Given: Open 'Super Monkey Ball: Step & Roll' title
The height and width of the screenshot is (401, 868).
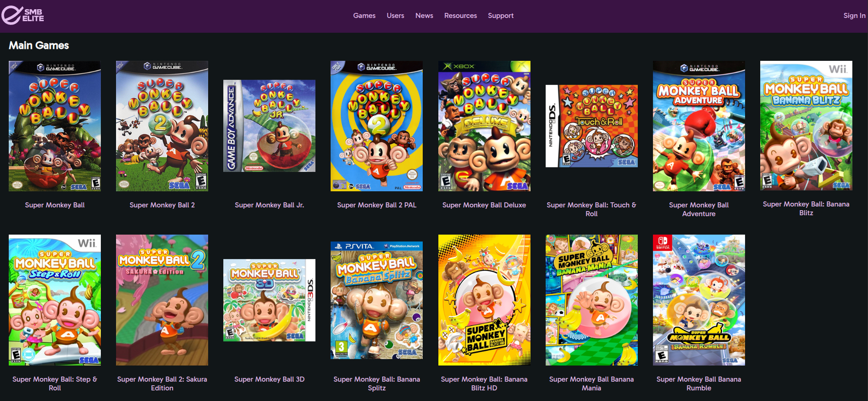Looking at the screenshot, I should pyautogui.click(x=55, y=383).
